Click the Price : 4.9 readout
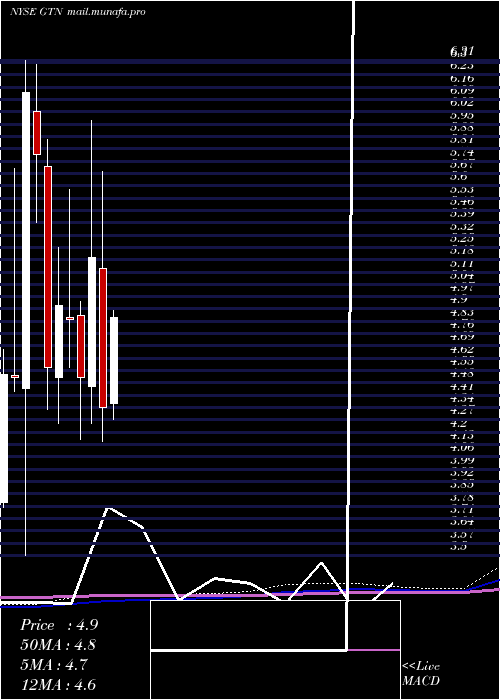500x700 pixels. [59, 625]
